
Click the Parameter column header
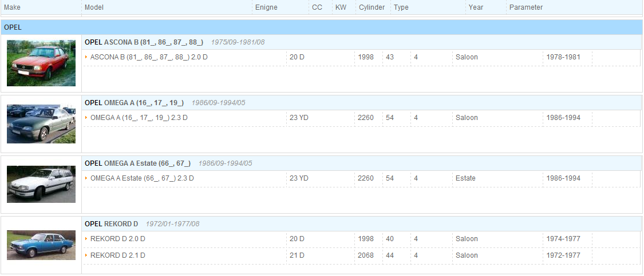click(x=526, y=7)
